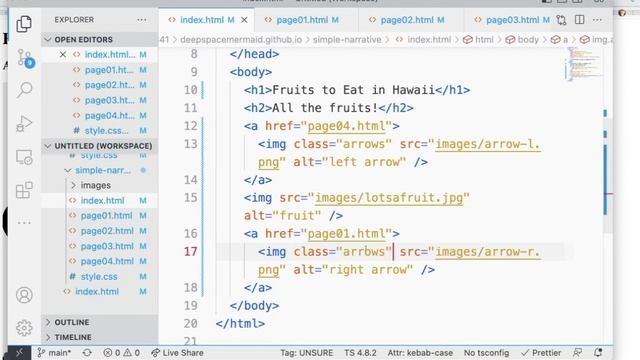The height and width of the screenshot is (360, 640).
Task: Open page04.ht... in Open Editors
Action: click(109, 116)
